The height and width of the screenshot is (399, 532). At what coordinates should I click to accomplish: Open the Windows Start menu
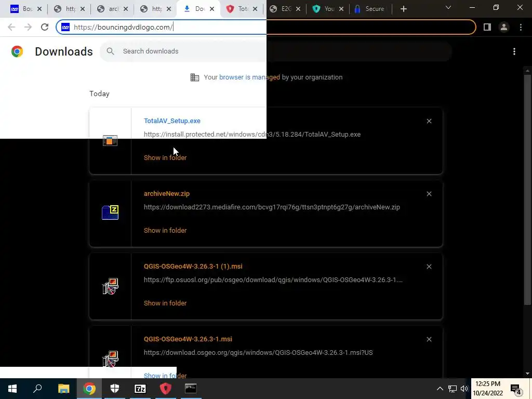pyautogui.click(x=12, y=389)
